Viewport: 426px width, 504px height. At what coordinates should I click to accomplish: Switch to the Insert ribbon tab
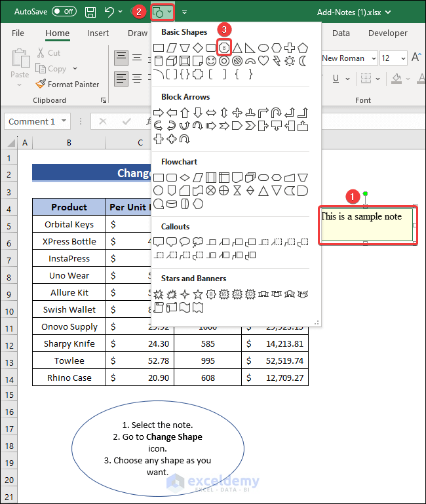tap(98, 33)
